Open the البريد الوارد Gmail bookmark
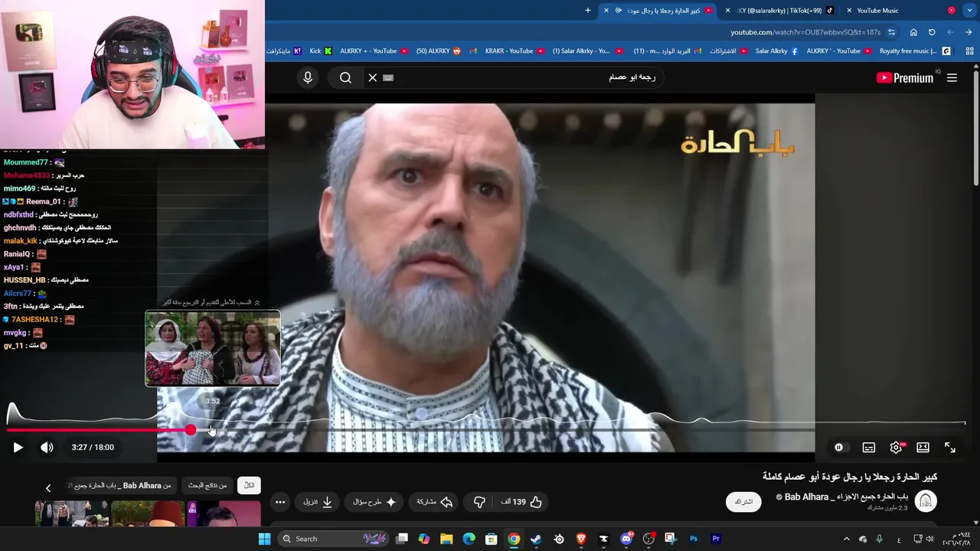Viewport: 980px width, 551px height. pos(667,51)
